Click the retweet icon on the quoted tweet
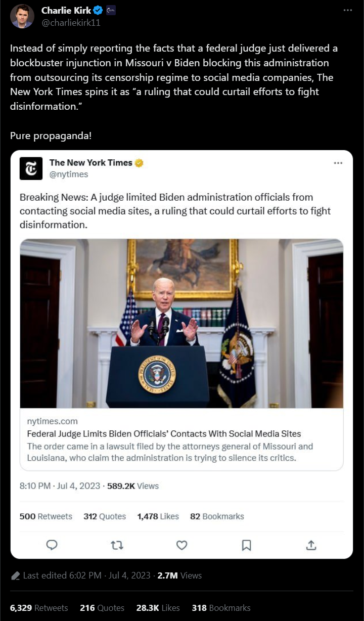Screen dimensions: 364x621 [x=117, y=545]
